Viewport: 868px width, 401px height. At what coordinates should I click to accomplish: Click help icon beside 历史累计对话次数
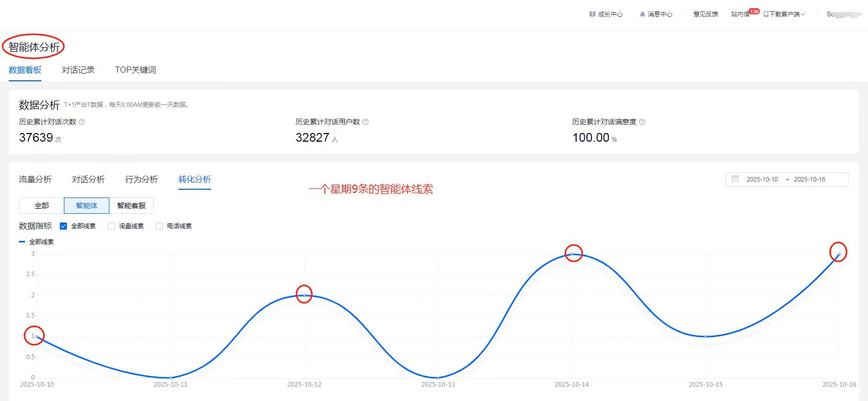pyautogui.click(x=82, y=122)
